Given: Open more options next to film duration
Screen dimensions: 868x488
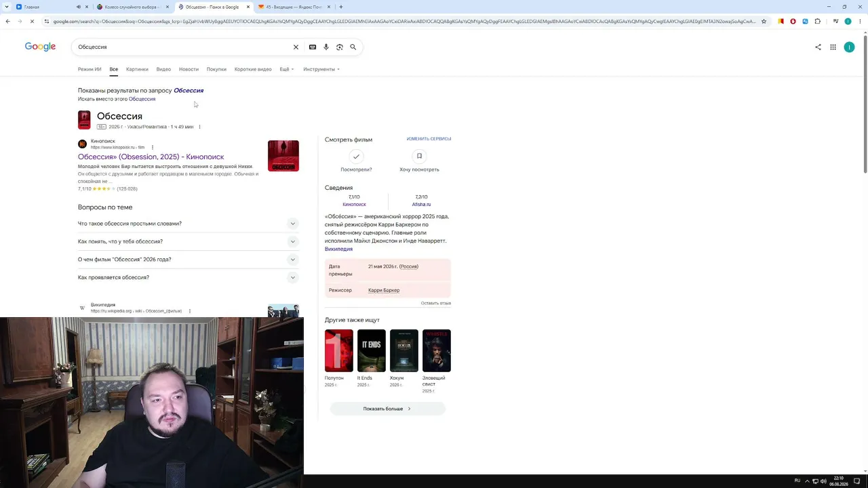Looking at the screenshot, I should 199,127.
